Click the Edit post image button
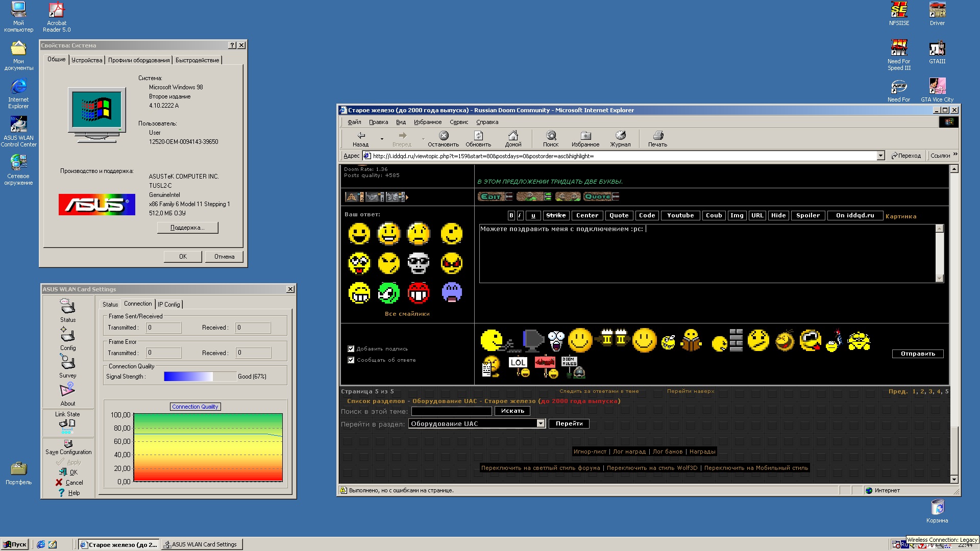980x551 pixels. coord(495,196)
